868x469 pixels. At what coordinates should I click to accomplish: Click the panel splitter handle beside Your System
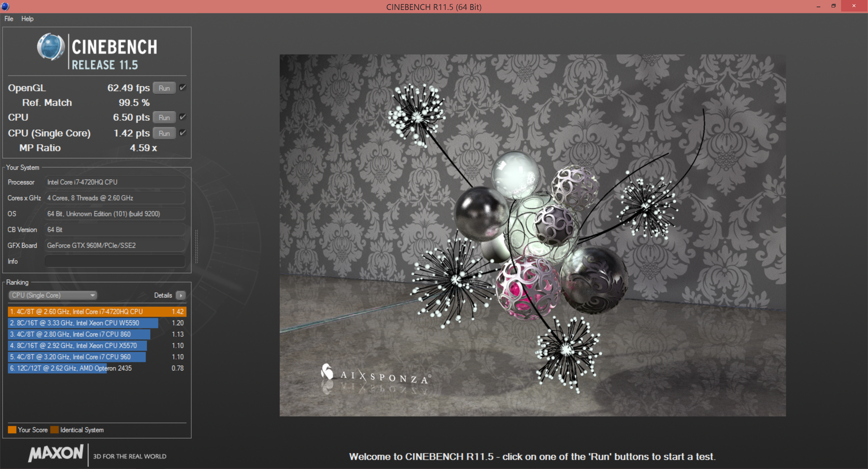196,246
